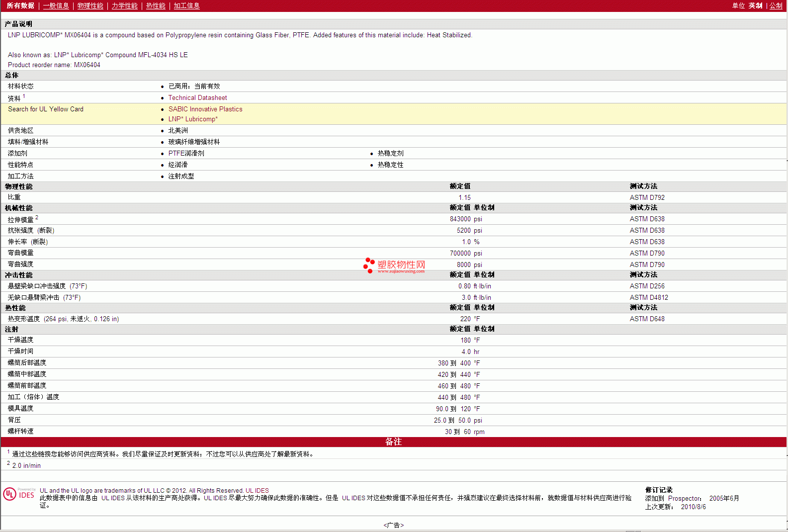
Task: Click the ASTM D648 test method
Action: (647, 319)
